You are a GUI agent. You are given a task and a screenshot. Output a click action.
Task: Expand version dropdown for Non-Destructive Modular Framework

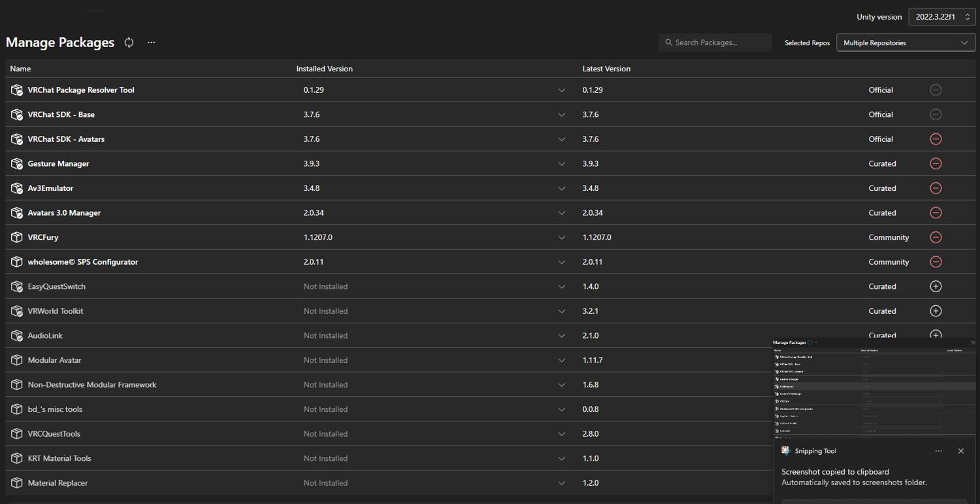point(562,385)
